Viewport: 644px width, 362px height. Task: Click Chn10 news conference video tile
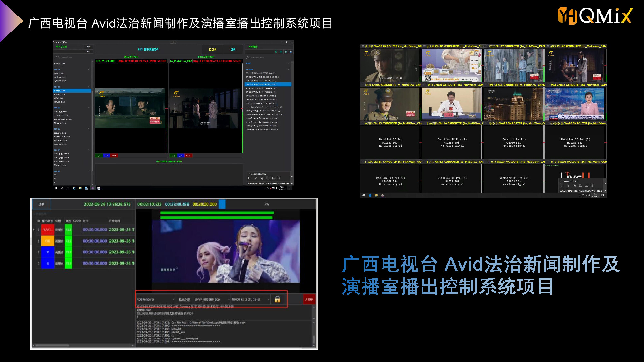pyautogui.click(x=451, y=104)
